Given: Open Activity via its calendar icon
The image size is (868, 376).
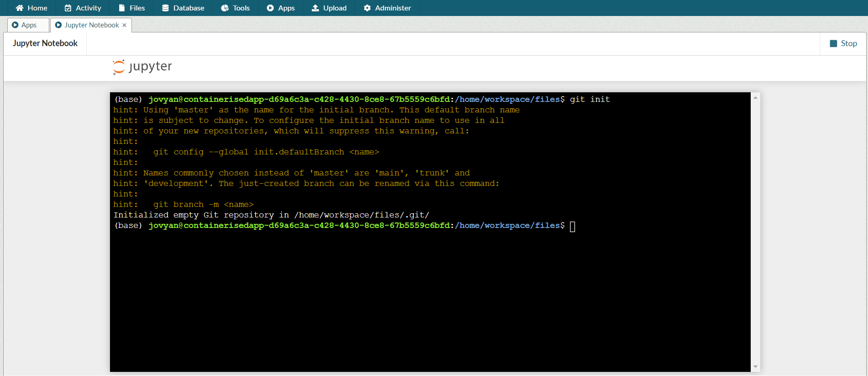Looking at the screenshot, I should pos(68,8).
